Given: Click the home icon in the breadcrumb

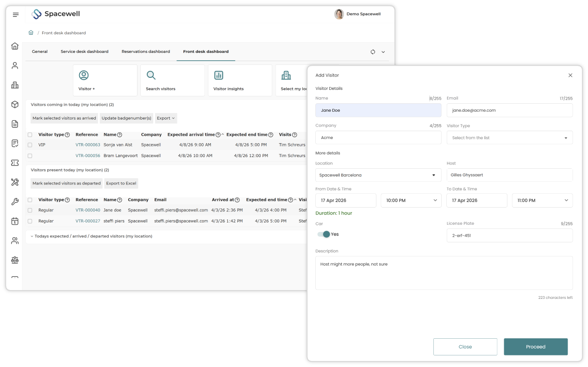Looking at the screenshot, I should click(x=31, y=33).
